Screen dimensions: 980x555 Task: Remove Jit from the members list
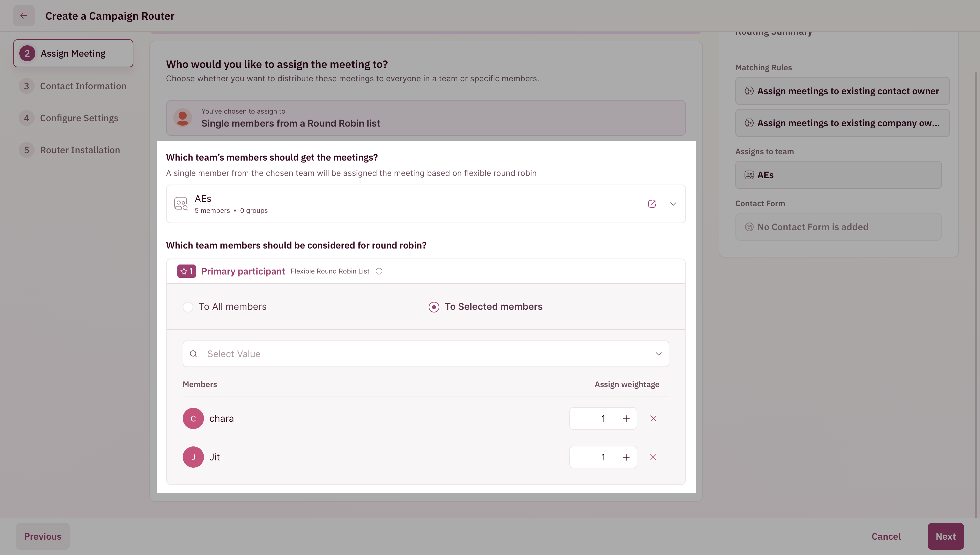tap(653, 457)
